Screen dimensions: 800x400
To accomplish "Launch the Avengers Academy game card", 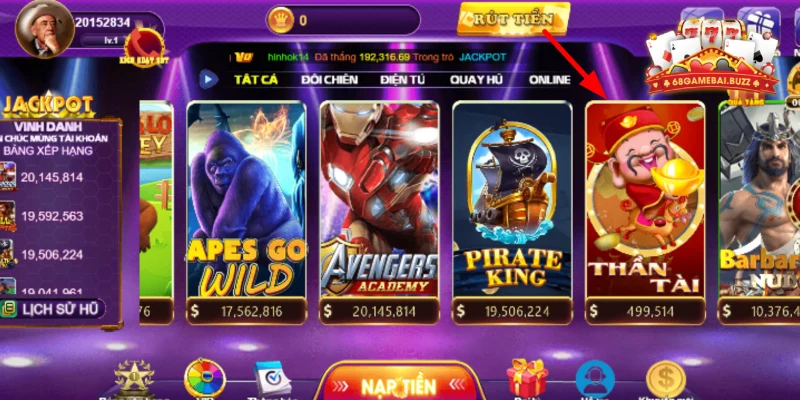I will [379, 212].
